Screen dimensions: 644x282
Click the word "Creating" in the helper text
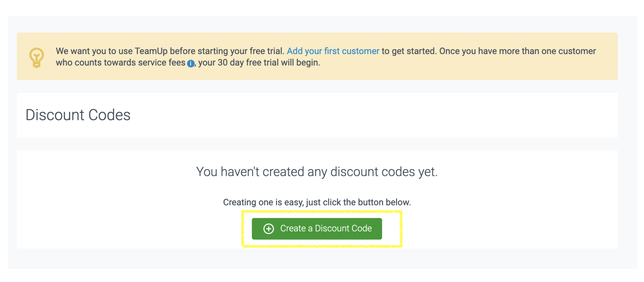pyautogui.click(x=240, y=202)
